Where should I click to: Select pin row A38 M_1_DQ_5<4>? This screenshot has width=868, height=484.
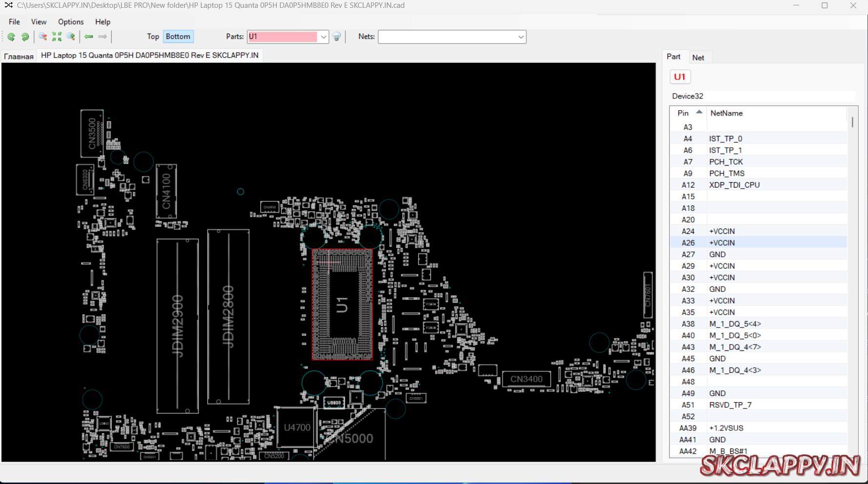(758, 324)
